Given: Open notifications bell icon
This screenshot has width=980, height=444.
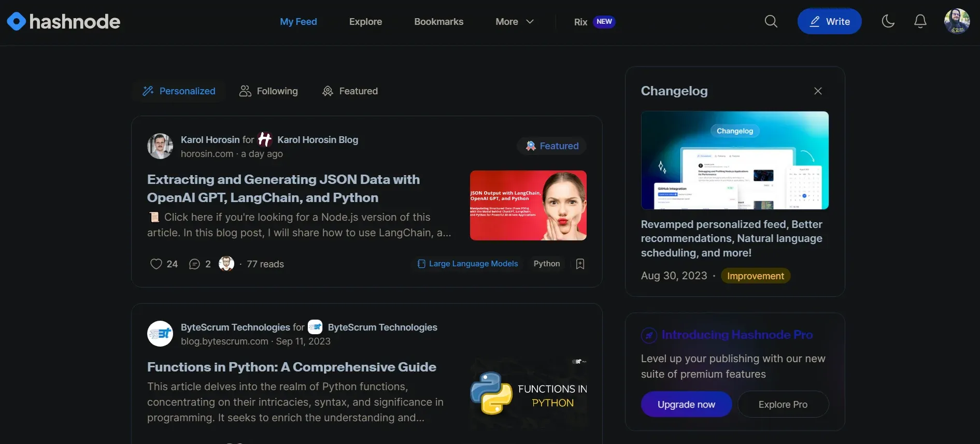Looking at the screenshot, I should pyautogui.click(x=920, y=21).
